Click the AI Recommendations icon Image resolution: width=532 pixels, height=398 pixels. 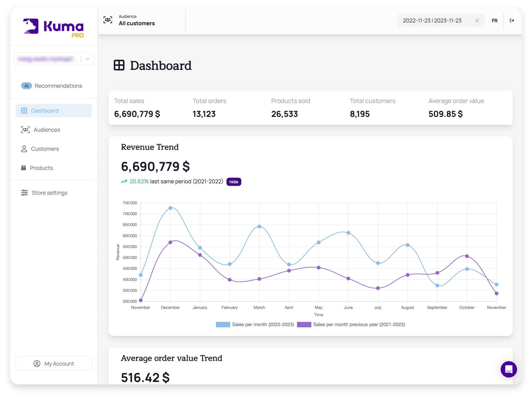[27, 86]
